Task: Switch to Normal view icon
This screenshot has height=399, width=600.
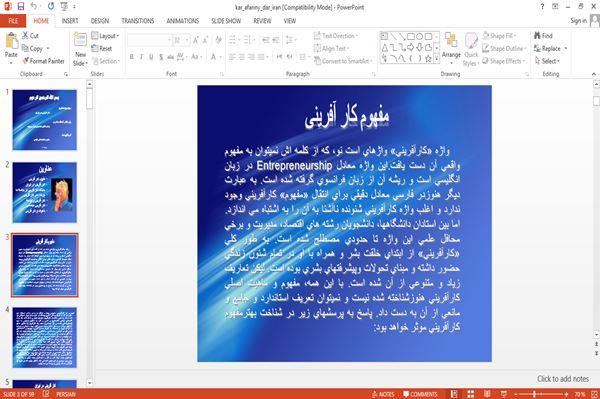Action: tap(454, 394)
